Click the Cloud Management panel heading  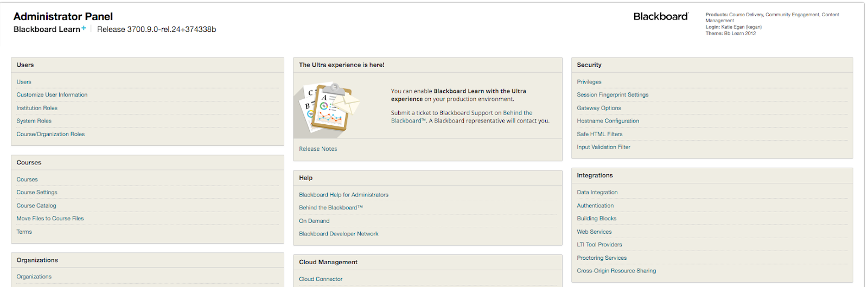[x=328, y=262]
